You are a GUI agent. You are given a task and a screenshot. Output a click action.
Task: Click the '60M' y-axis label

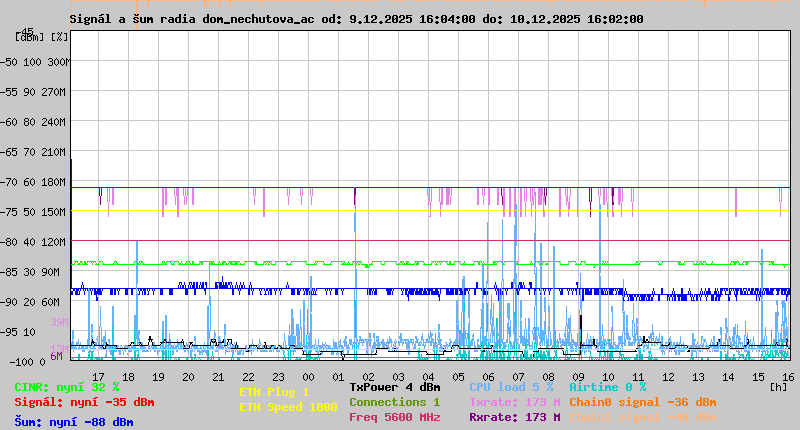tap(51, 302)
